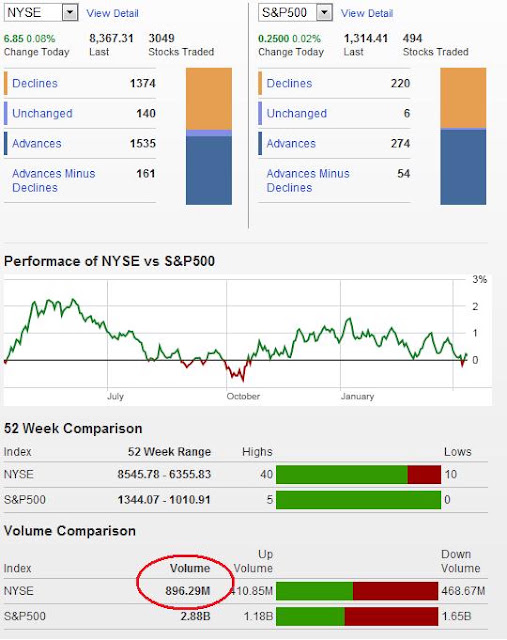Viewport: 507px width, 640px height.
Task: Open the S&P500 index dropdown arrow
Action: pos(324,13)
